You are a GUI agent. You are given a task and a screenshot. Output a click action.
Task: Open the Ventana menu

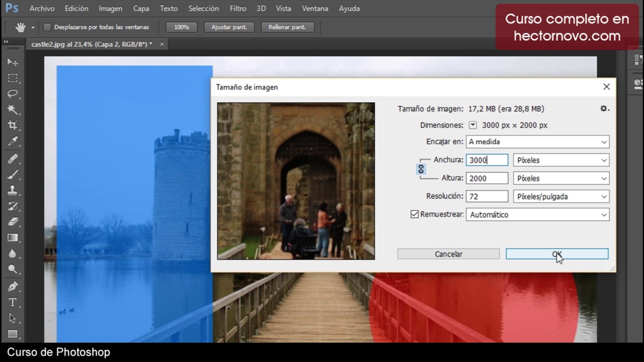coord(315,9)
